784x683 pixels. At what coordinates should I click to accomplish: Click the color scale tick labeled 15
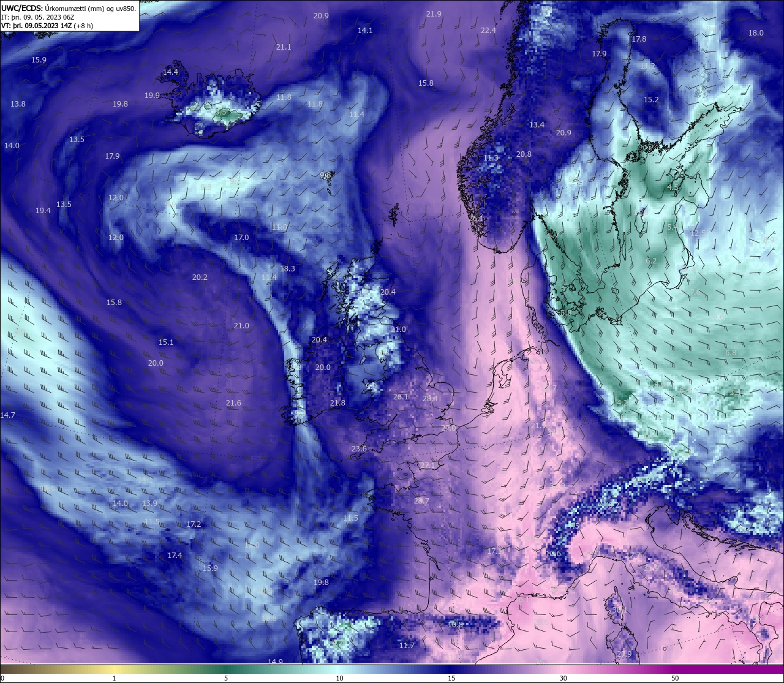[451, 678]
